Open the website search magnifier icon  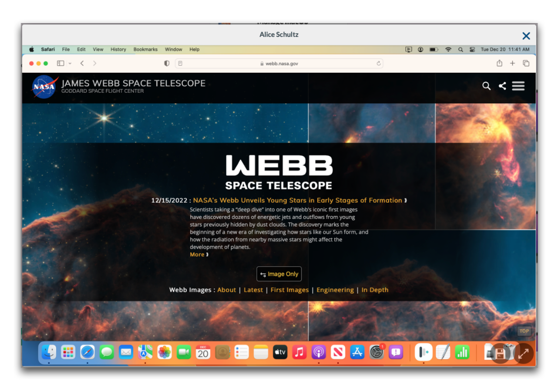[486, 86]
